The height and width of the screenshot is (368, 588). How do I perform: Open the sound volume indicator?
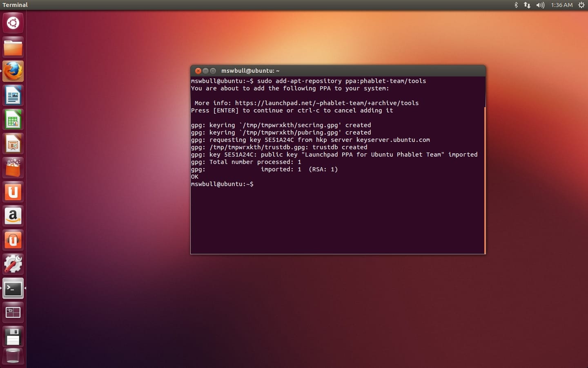click(540, 5)
